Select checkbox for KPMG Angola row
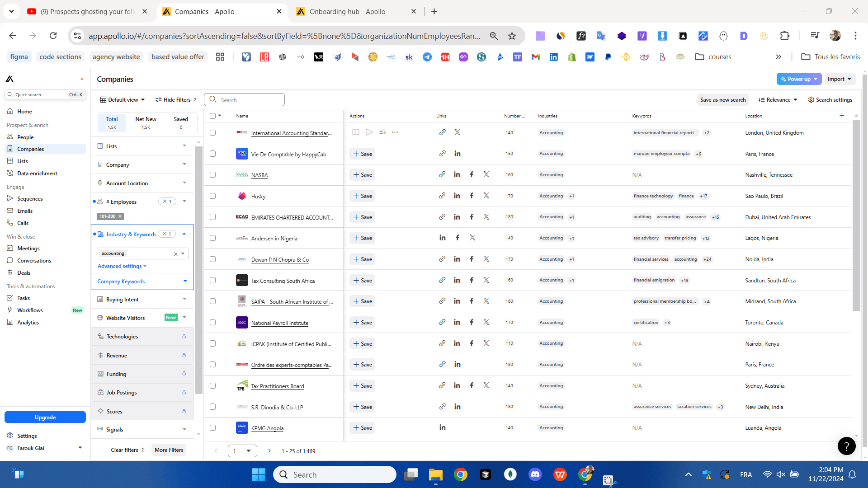This screenshot has width=868, height=488. coord(212,427)
